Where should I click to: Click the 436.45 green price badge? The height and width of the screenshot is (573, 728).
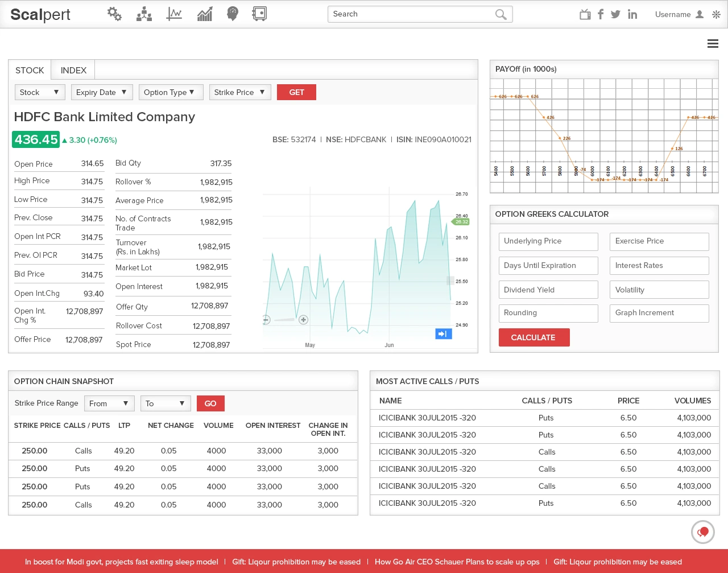coord(36,139)
